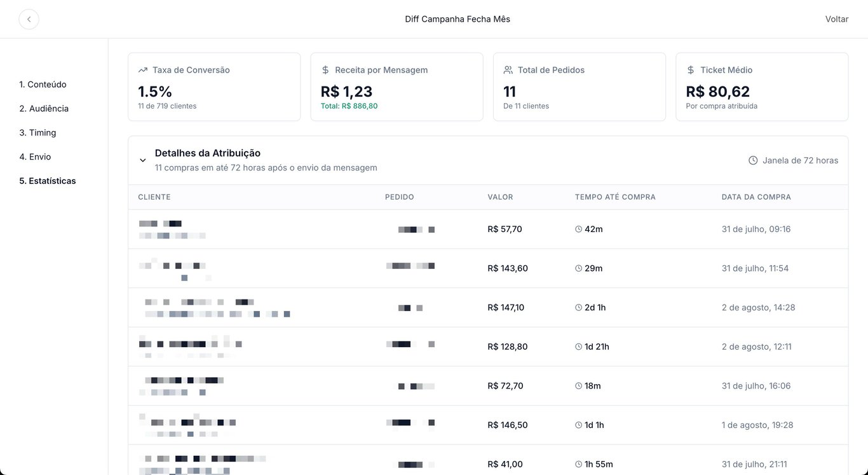
Task: Select the R$ 143,60 order row
Action: tap(488, 268)
